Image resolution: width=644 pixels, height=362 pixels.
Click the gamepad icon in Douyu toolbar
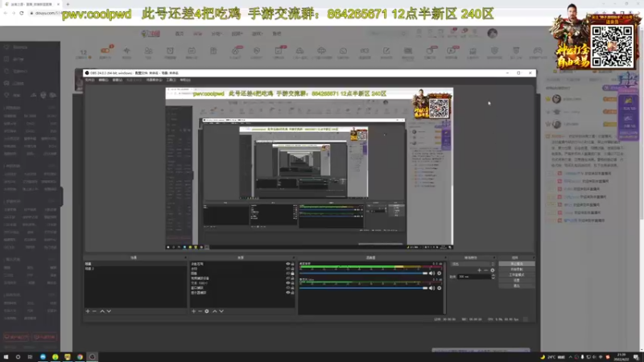point(537,51)
